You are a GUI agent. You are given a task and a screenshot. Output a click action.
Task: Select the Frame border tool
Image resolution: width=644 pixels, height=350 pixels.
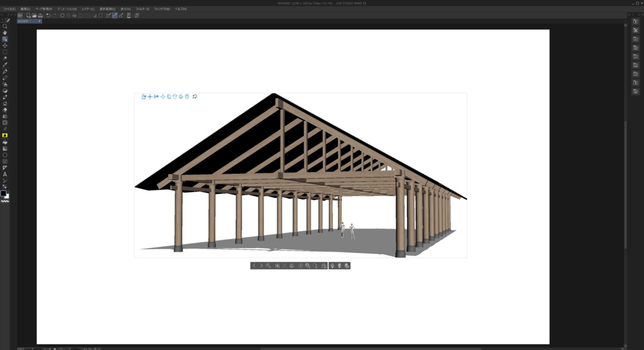pos(5,162)
